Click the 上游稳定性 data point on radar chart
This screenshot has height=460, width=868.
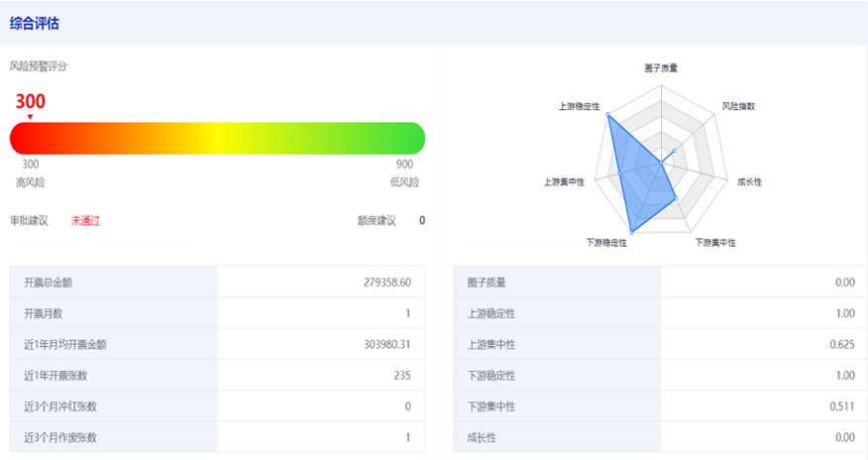coord(607,116)
